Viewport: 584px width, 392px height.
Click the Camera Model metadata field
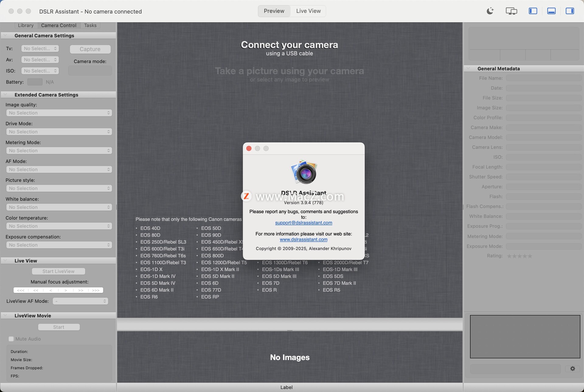544,137
